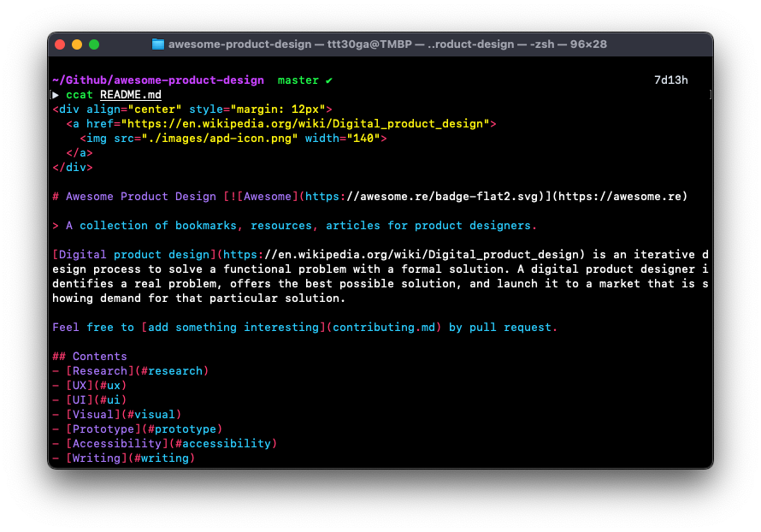Click the en.wikipedia.org URL in the paragraph
The image size is (761, 532).
tap(401, 255)
